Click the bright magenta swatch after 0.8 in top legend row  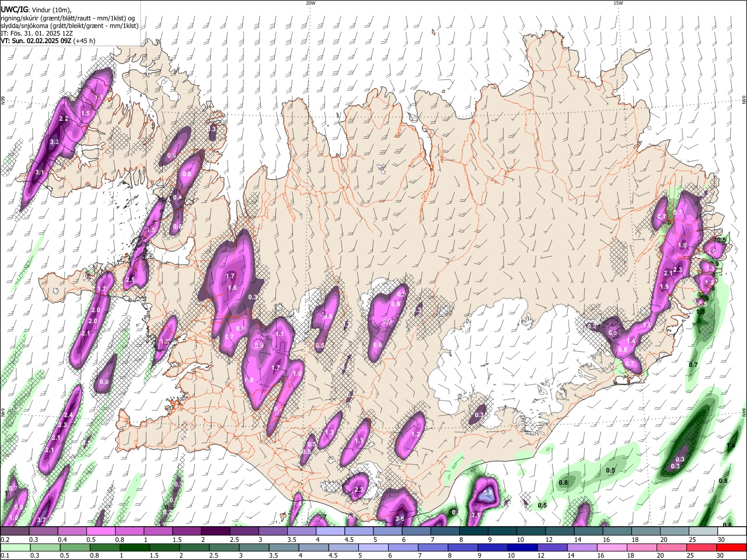[x=129, y=531]
